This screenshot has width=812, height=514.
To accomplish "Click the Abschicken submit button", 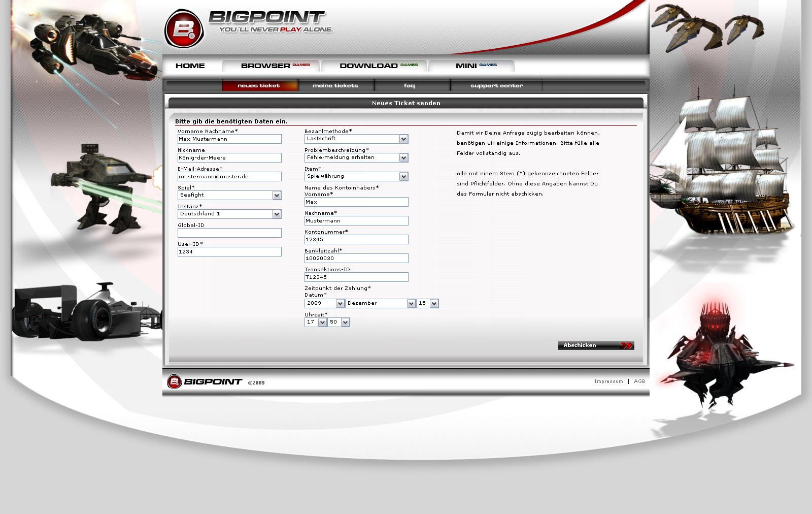I will (x=596, y=345).
